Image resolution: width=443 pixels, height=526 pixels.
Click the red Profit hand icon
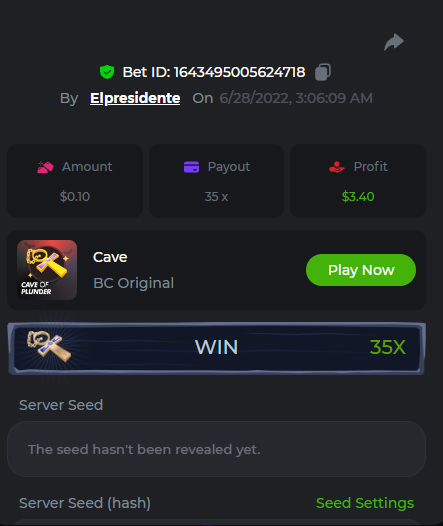coord(337,167)
